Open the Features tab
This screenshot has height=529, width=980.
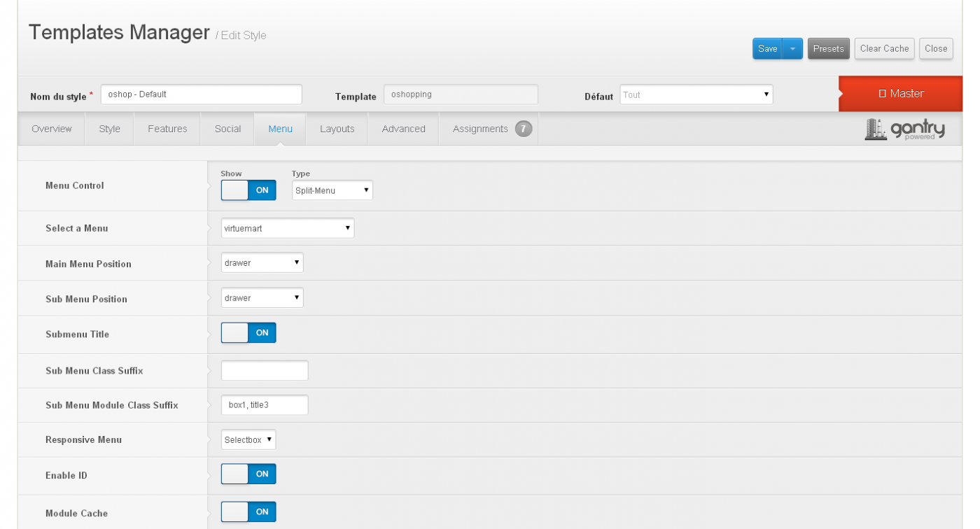tap(167, 129)
